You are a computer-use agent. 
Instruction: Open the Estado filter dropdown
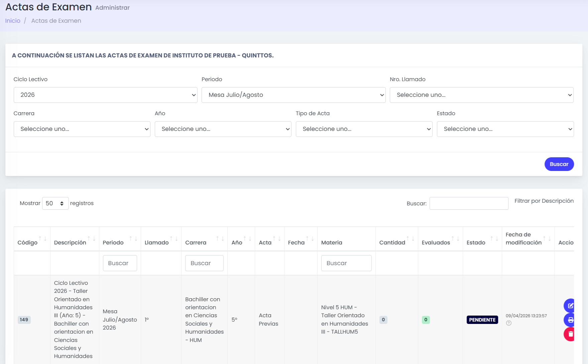505,129
